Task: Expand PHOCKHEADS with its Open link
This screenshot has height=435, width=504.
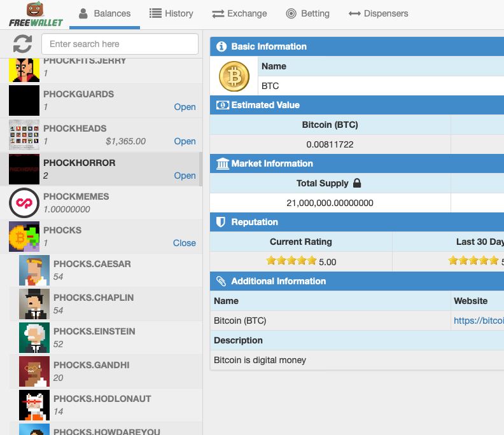Action: click(x=185, y=141)
